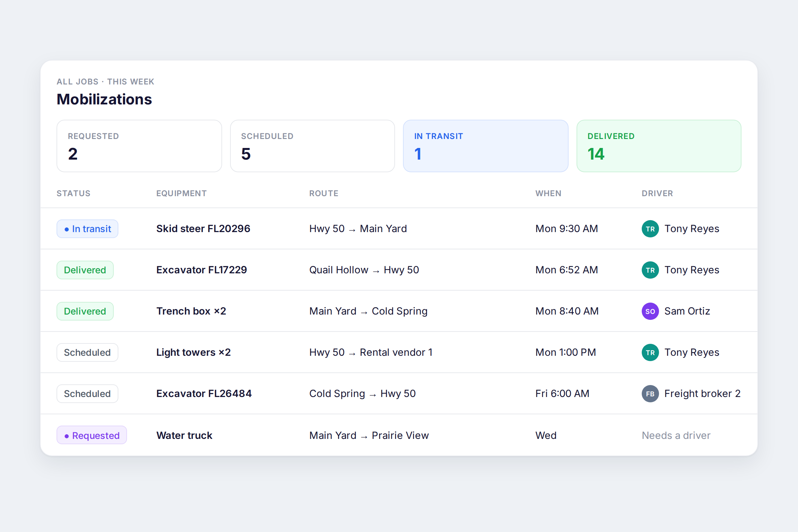
Task: Sort by the Equipment column header
Action: click(x=182, y=194)
